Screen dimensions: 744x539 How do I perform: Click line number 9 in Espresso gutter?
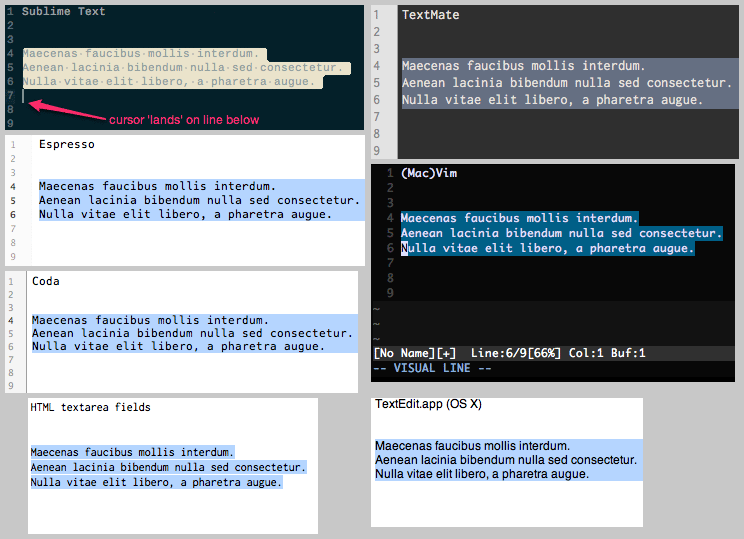coord(13,257)
